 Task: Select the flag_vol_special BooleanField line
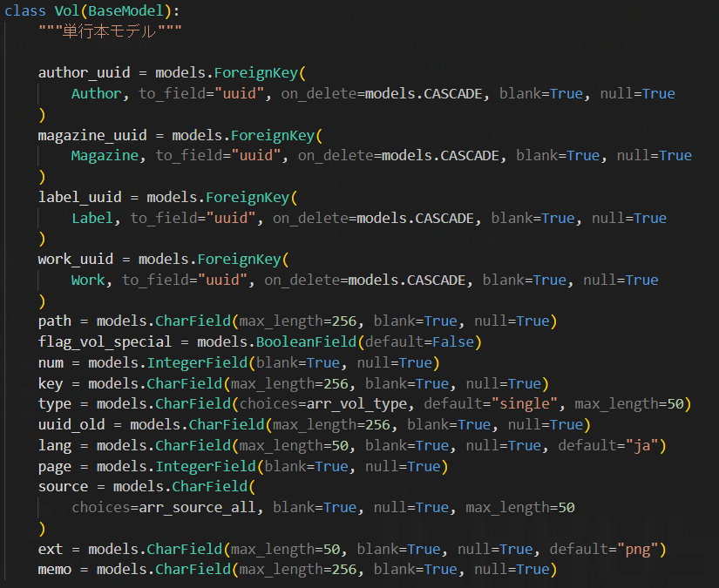[105, 341]
